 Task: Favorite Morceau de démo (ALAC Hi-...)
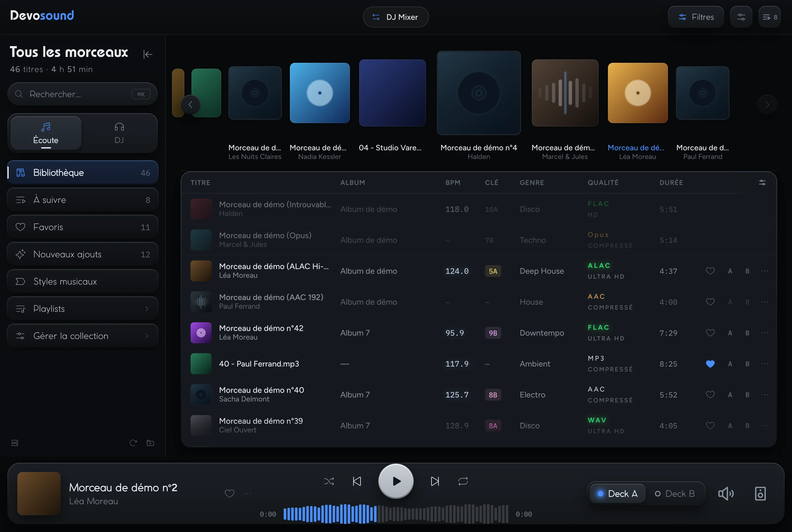click(710, 271)
